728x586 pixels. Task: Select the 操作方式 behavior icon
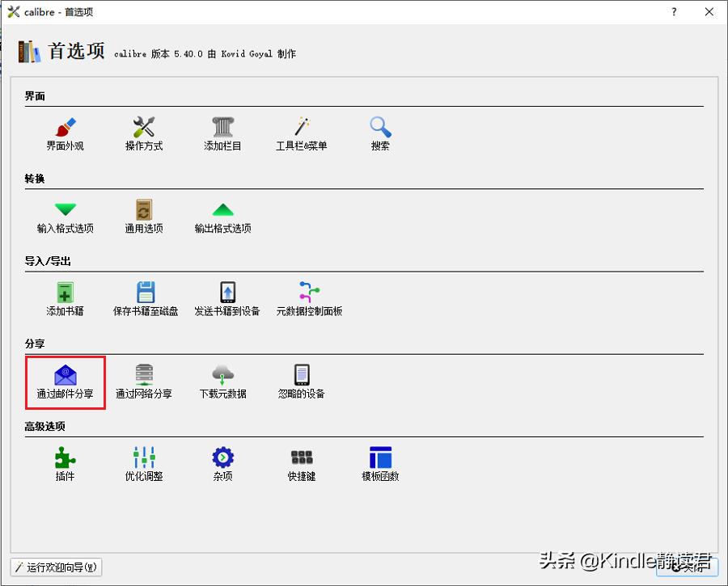(143, 133)
